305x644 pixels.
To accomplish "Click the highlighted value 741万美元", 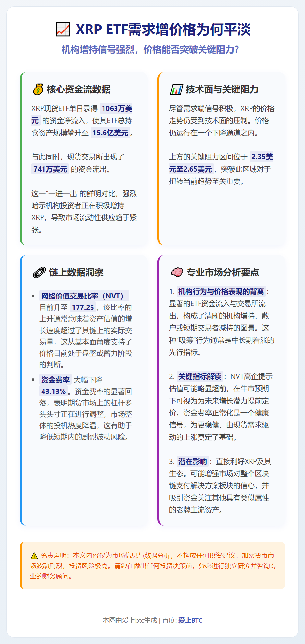I will (50, 169).
